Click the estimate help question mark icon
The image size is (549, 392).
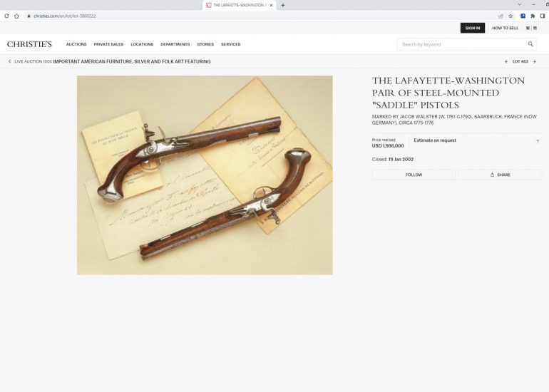tap(538, 141)
